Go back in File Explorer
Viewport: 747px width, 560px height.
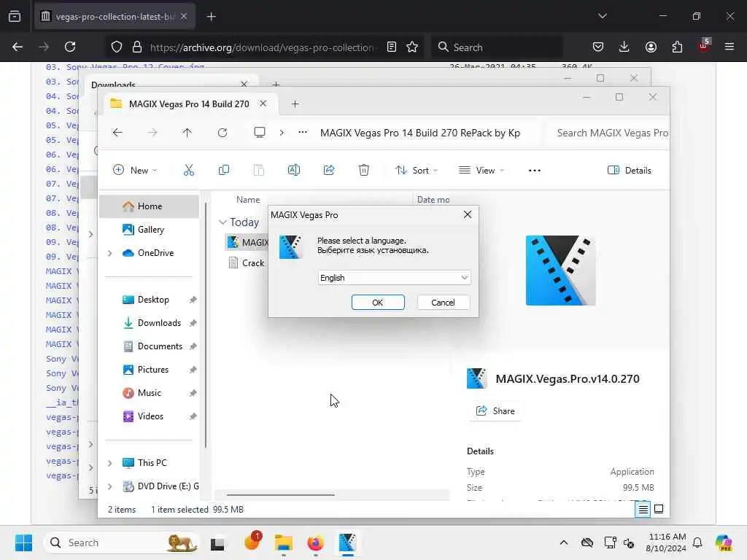click(x=117, y=133)
